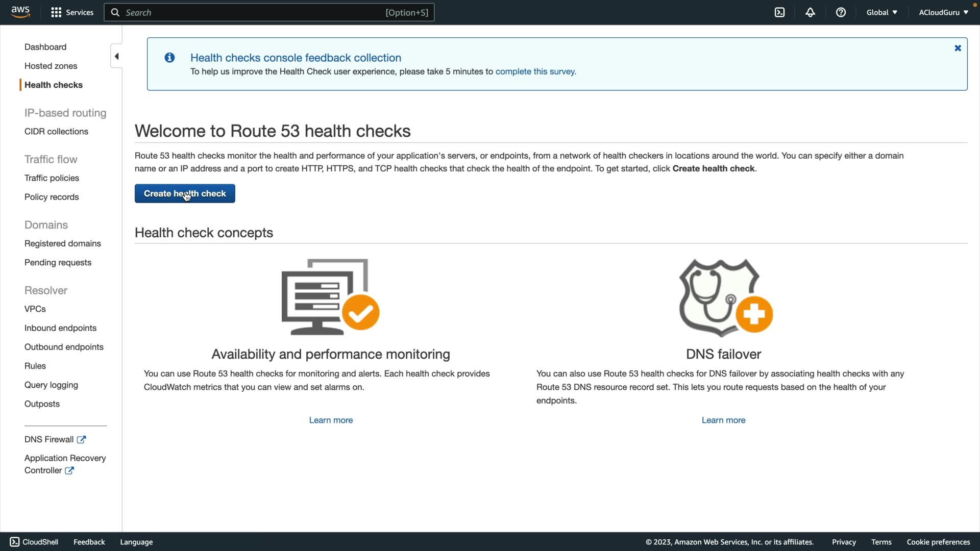
Task: Click the availability monitoring illustration
Action: 330,296
